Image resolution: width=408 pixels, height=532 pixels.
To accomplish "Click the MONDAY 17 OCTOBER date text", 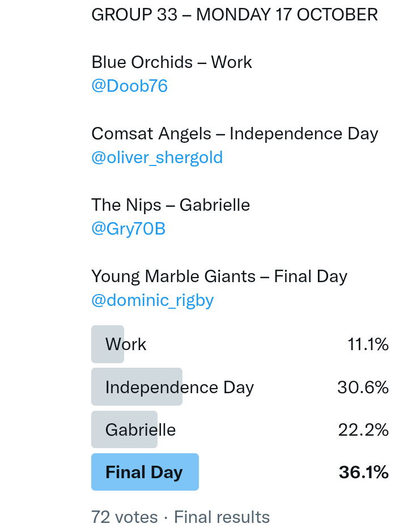I will [287, 15].
